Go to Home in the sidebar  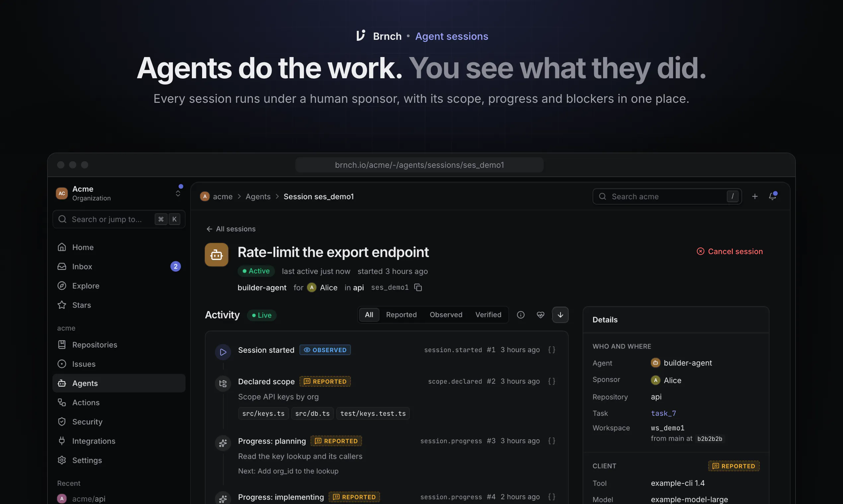click(118, 247)
